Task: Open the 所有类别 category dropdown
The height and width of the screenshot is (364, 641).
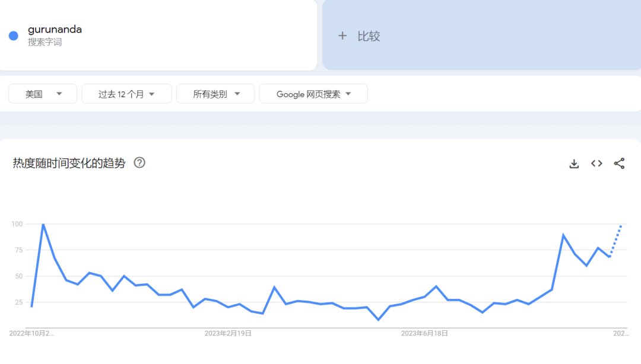Action: click(215, 94)
